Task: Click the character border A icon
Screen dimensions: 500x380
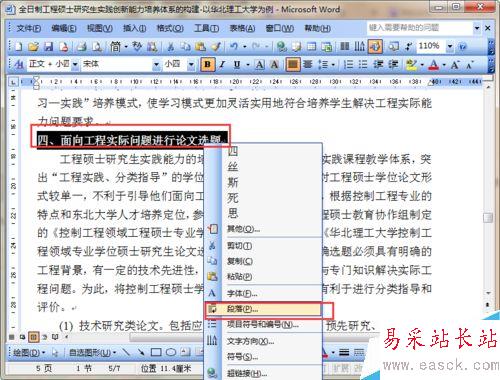Action: point(260,64)
